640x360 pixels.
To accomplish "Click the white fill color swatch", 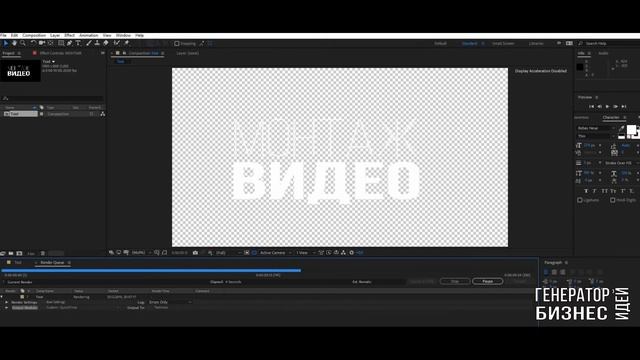I will 631,129.
